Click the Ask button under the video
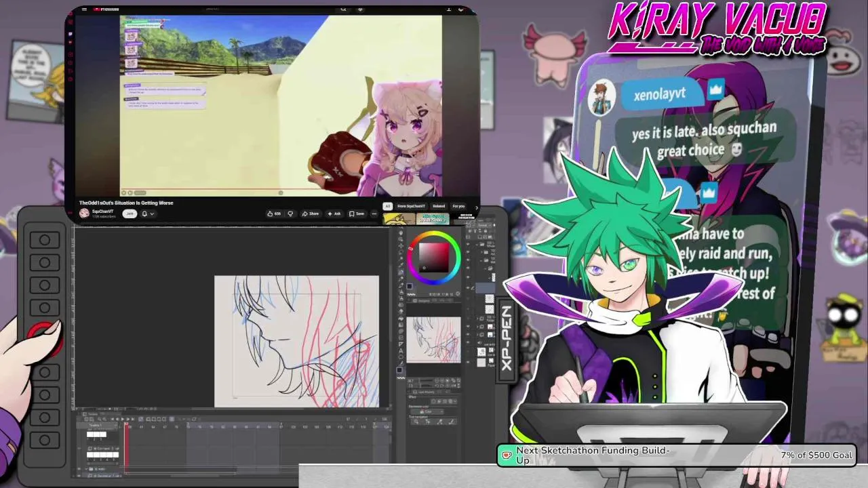 point(334,213)
